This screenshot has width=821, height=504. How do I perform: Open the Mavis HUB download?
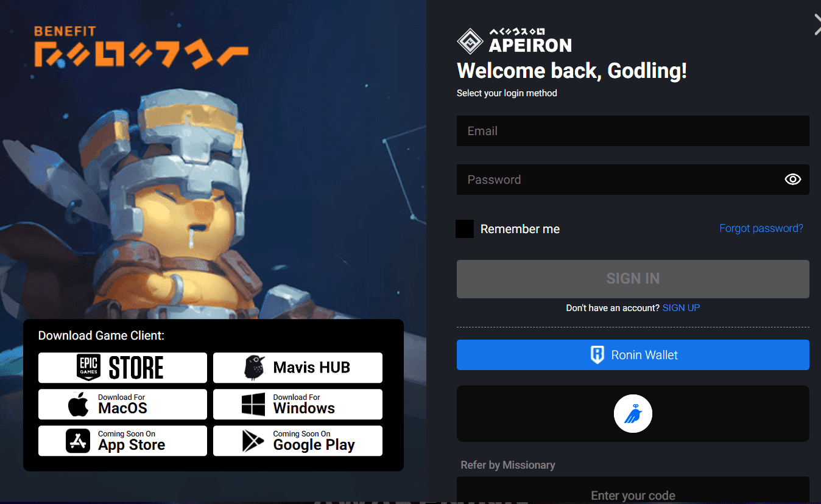[297, 368]
